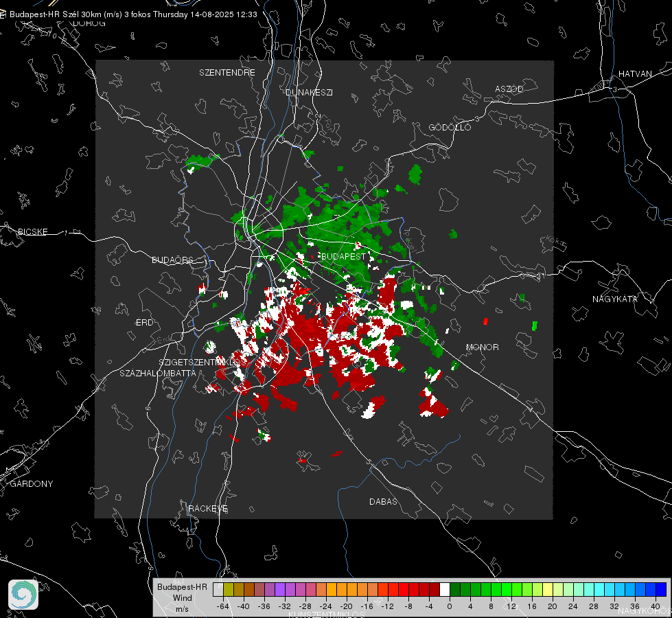The width and height of the screenshot is (672, 618).
Task: Click the MONOR town label
Action: pyautogui.click(x=482, y=347)
